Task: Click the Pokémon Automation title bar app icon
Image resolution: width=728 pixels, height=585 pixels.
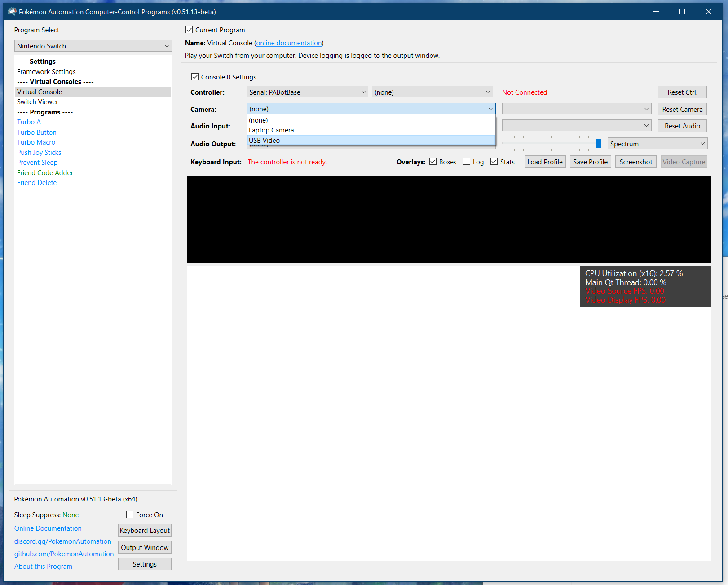Action: click(12, 12)
